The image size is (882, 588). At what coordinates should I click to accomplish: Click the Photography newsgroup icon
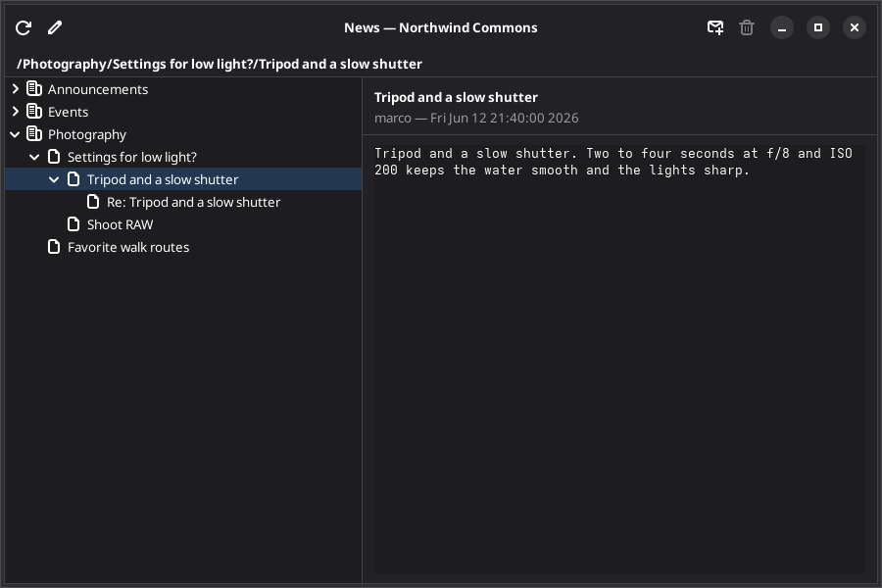click(34, 134)
